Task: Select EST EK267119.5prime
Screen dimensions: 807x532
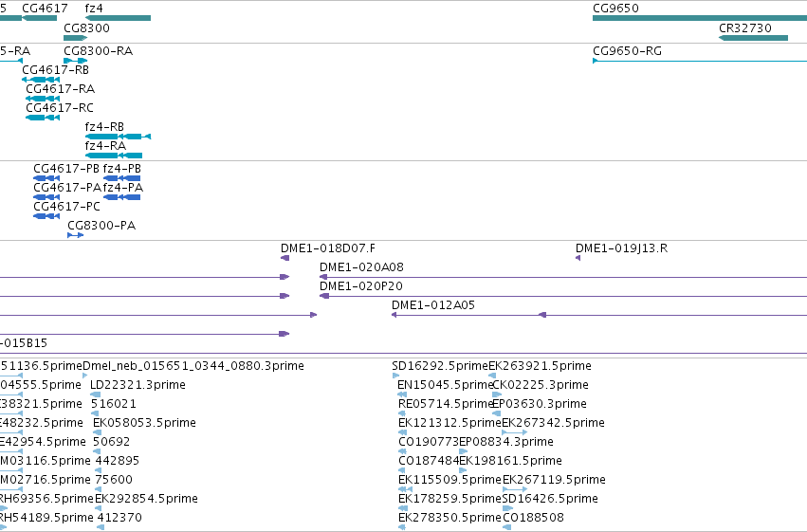Action: click(x=554, y=480)
